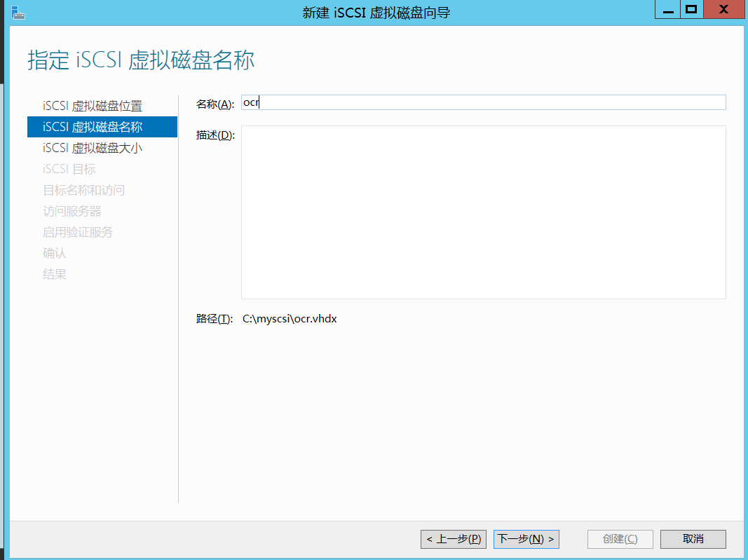The width and height of the screenshot is (748, 560).
Task: Click the 启用验证服务 step
Action: click(78, 232)
